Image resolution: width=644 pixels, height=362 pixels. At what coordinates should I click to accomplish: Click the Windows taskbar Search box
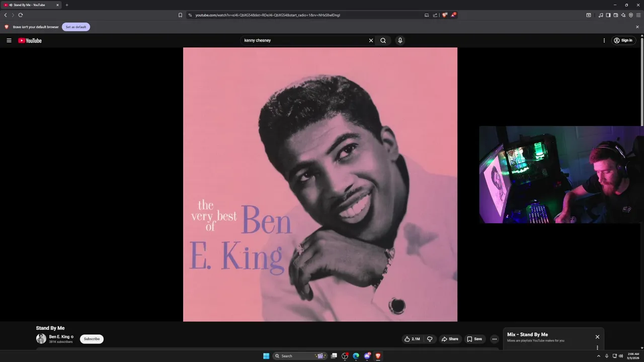coord(300,356)
